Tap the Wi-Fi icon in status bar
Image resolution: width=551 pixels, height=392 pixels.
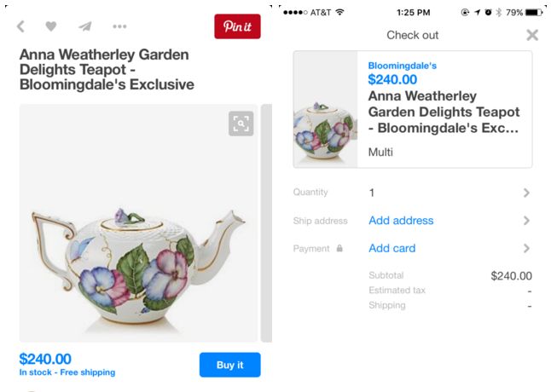(339, 13)
